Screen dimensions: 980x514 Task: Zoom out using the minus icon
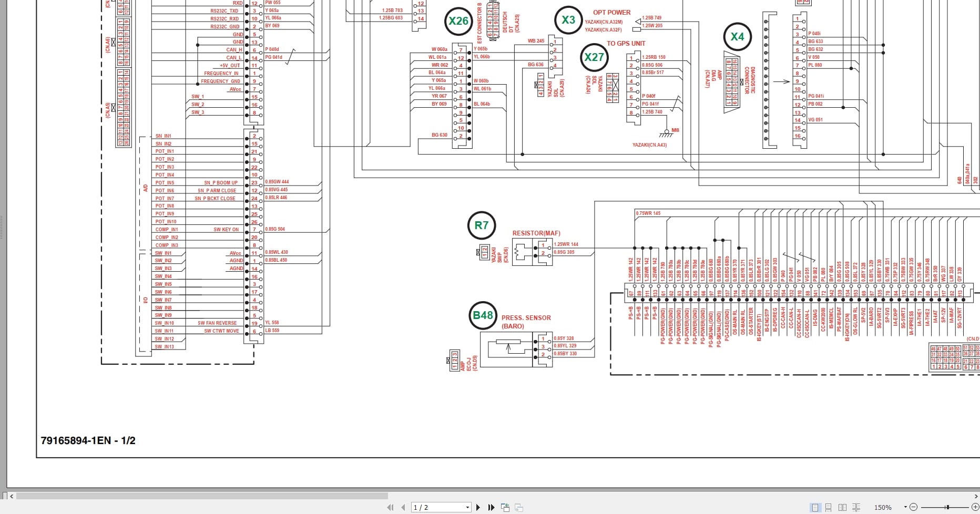pos(914,507)
